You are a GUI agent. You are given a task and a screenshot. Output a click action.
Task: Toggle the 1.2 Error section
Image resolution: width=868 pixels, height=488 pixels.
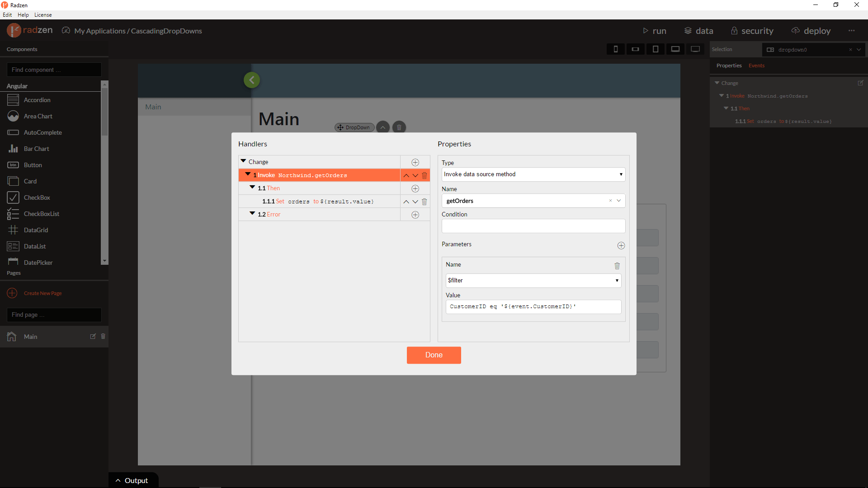[x=252, y=214]
